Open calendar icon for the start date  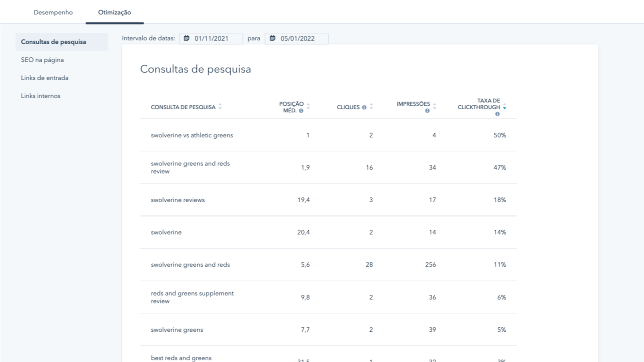187,38
